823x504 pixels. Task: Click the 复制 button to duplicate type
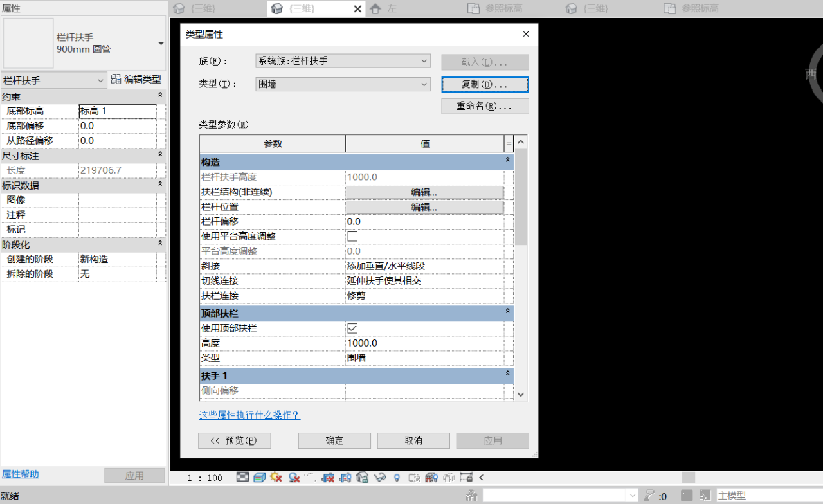484,84
